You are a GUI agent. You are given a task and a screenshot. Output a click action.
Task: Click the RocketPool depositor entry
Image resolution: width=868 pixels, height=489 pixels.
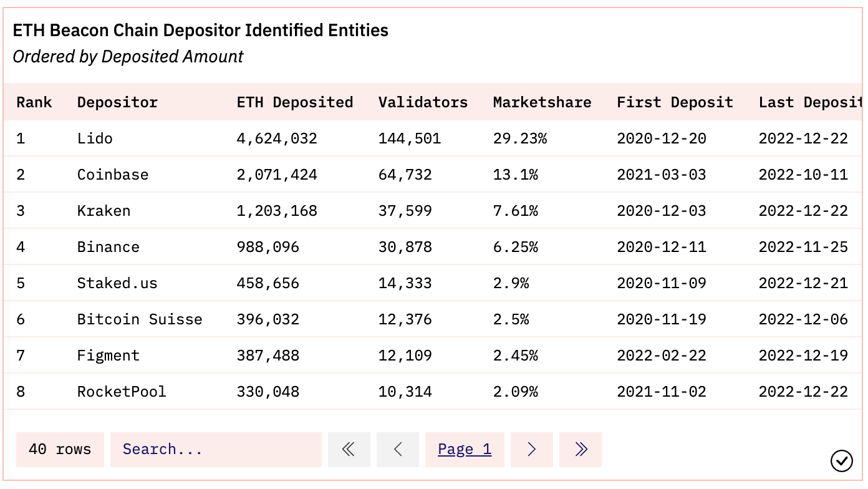click(x=122, y=392)
